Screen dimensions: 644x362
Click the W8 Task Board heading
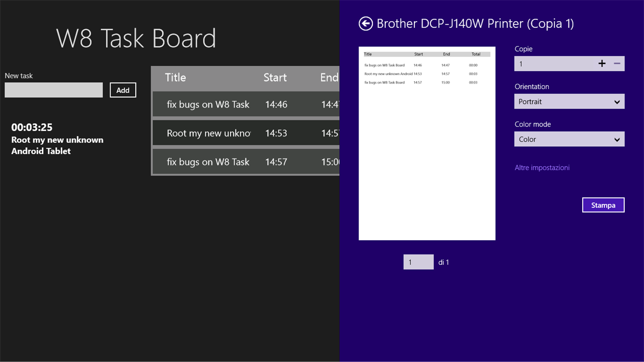point(136,39)
